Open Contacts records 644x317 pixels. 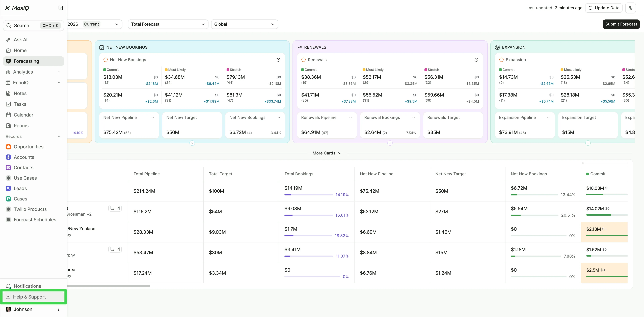(34, 168)
